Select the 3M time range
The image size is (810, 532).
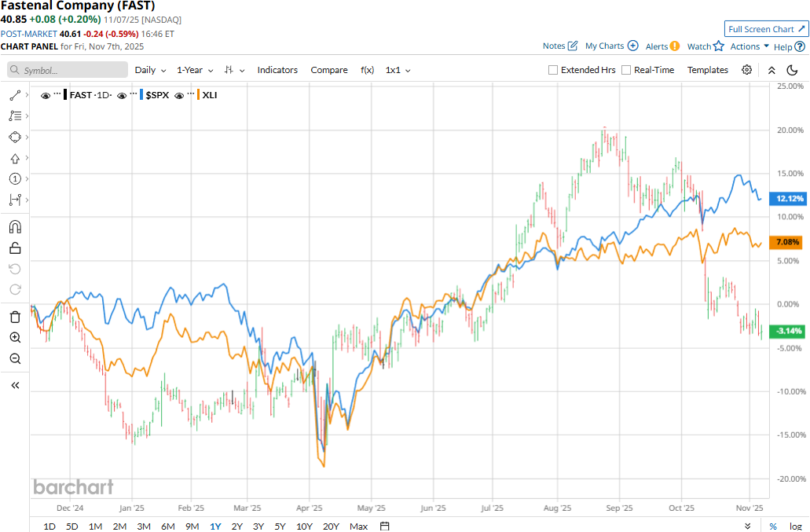coord(144,526)
